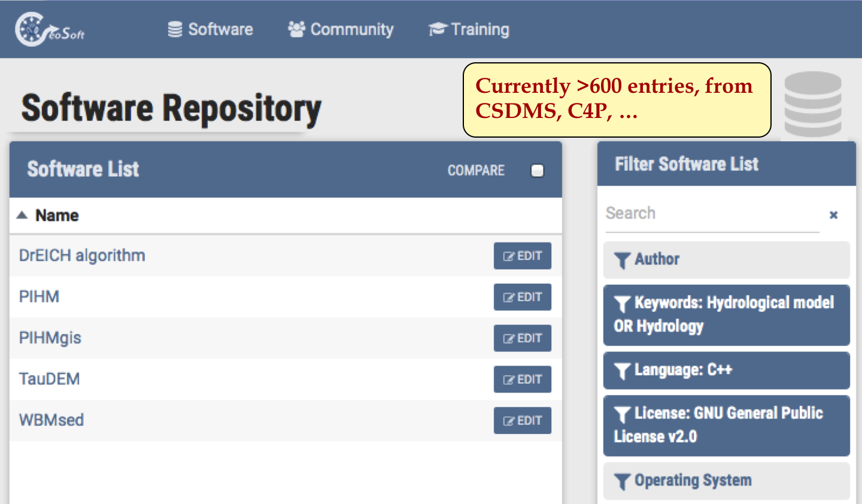Open the PIHMgis software link
This screenshot has width=862, height=504.
[50, 338]
